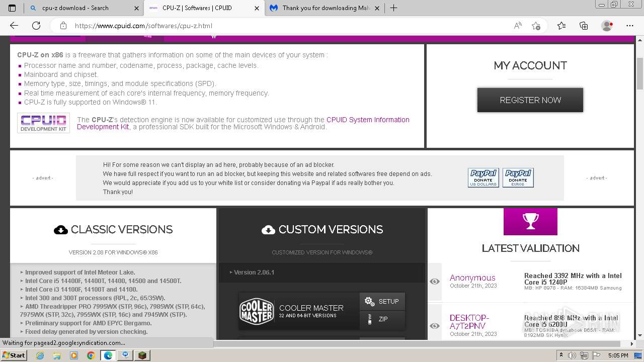Download Cooler Master ZIP version
Image resolution: width=644 pixels, height=362 pixels.
pos(382,319)
